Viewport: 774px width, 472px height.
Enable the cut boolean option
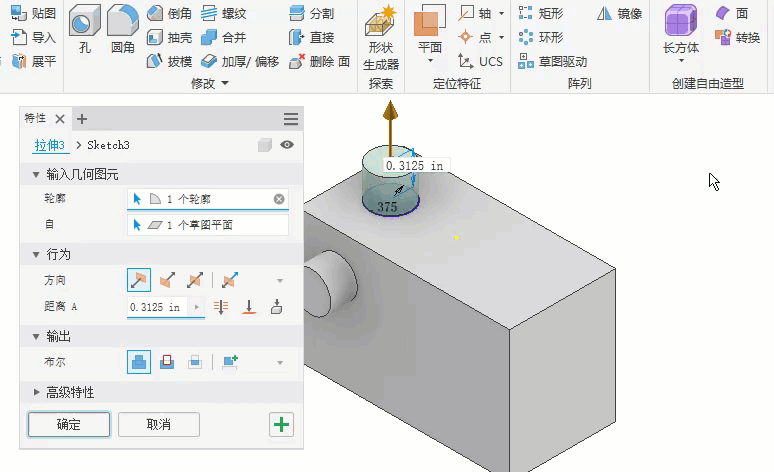click(167, 362)
